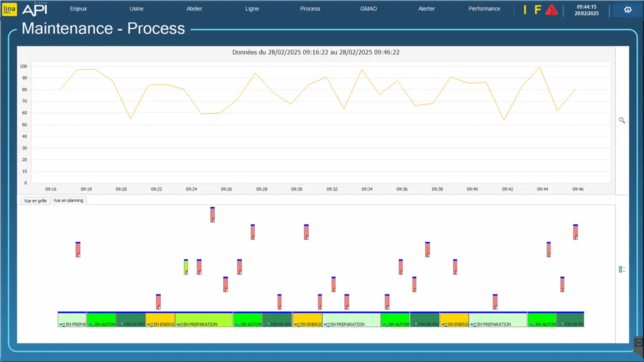644x362 pixels.
Task: Toggle the legend list icon beside planning
Action: coord(622,269)
